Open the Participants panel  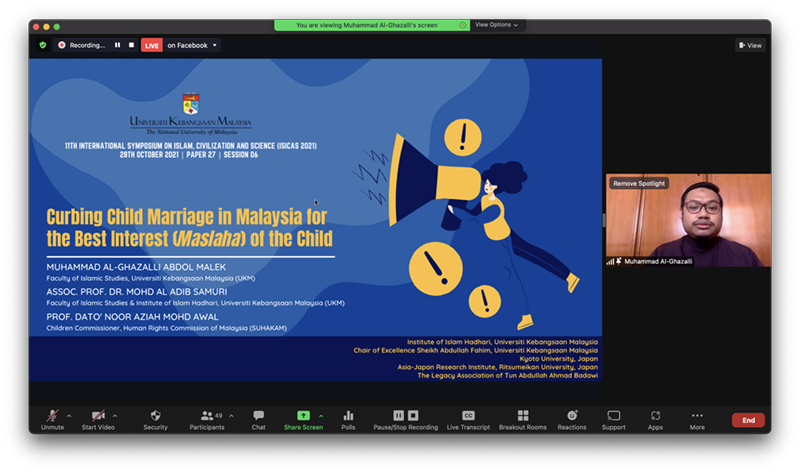pyautogui.click(x=208, y=417)
